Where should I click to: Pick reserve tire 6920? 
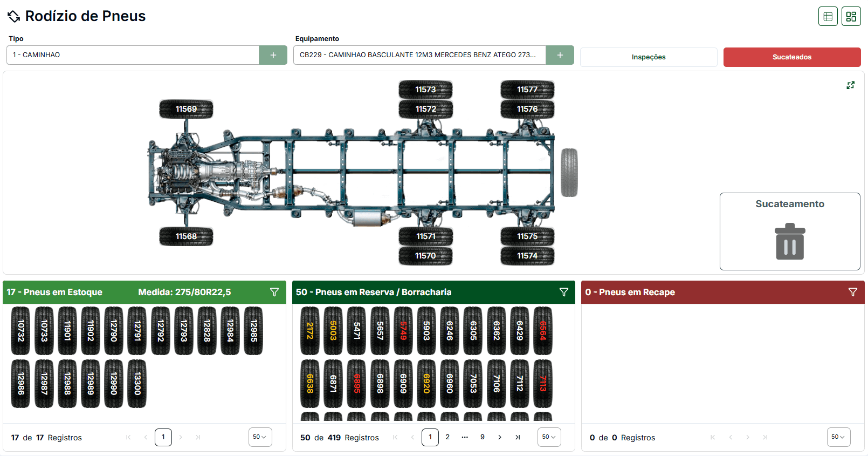click(426, 384)
